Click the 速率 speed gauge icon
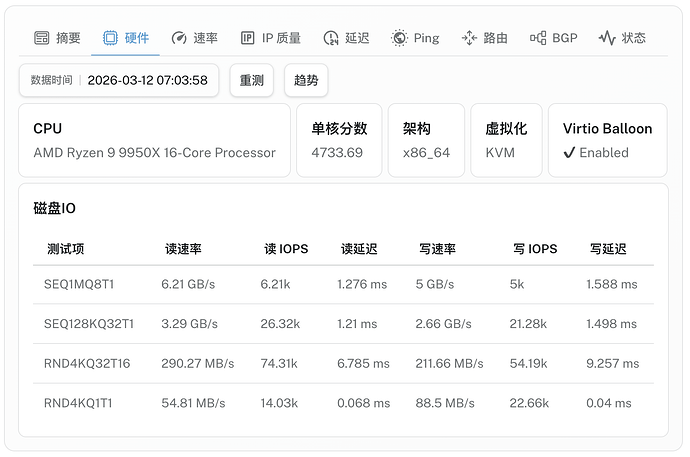The width and height of the screenshot is (690, 457). point(179,38)
